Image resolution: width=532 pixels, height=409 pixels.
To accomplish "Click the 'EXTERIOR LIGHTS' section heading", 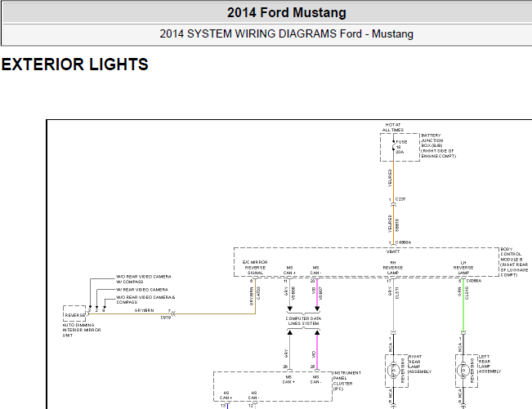I will [x=75, y=64].
